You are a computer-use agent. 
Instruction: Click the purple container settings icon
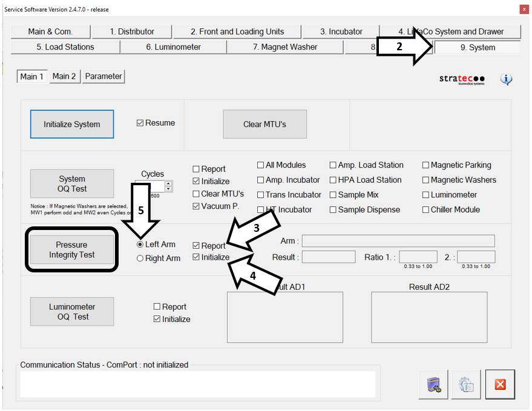(x=433, y=384)
